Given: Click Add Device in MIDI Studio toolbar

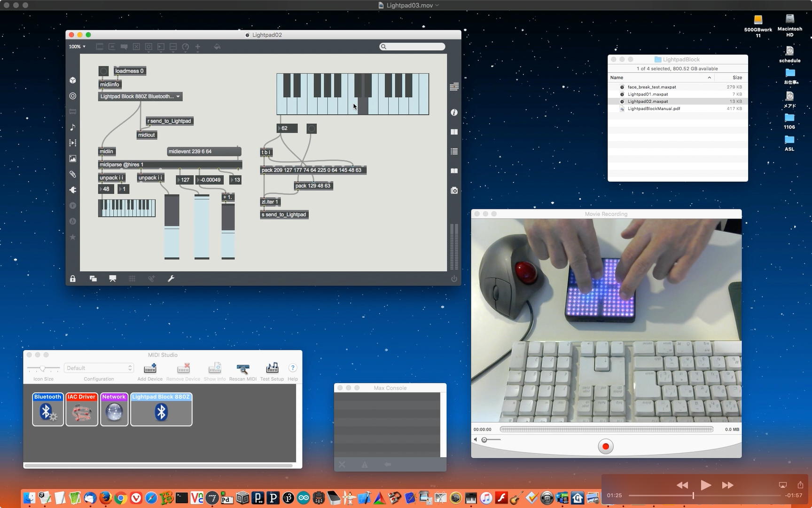Looking at the screenshot, I should click(x=150, y=371).
